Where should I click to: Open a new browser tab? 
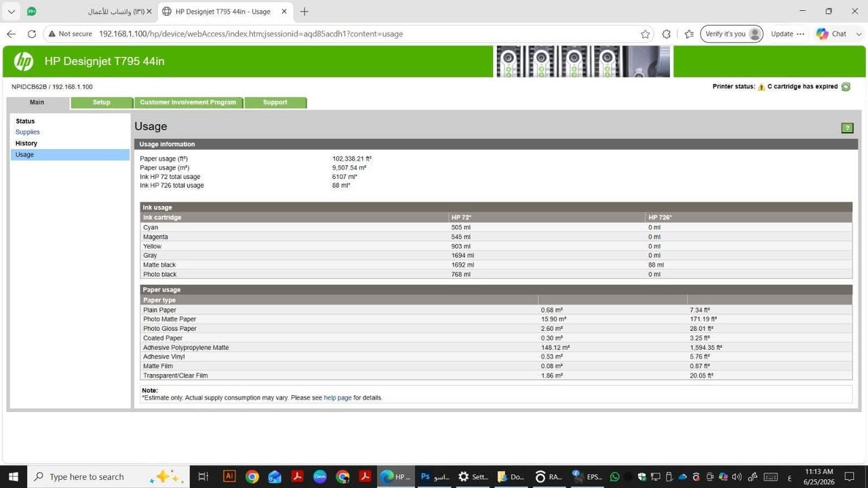pos(304,12)
